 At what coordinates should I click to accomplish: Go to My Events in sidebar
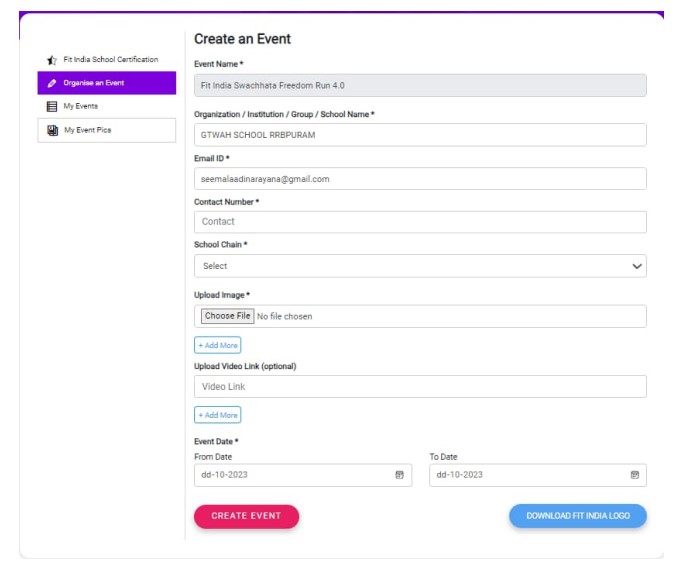107,107
